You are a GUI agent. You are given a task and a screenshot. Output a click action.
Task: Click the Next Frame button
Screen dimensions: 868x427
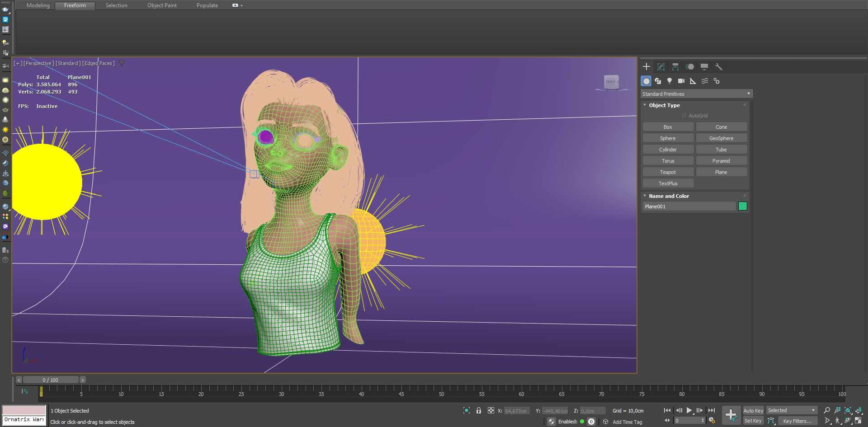pos(700,410)
